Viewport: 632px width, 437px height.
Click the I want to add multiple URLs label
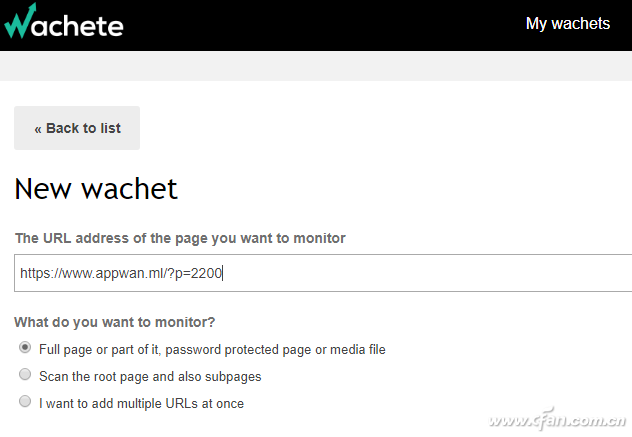coord(141,404)
